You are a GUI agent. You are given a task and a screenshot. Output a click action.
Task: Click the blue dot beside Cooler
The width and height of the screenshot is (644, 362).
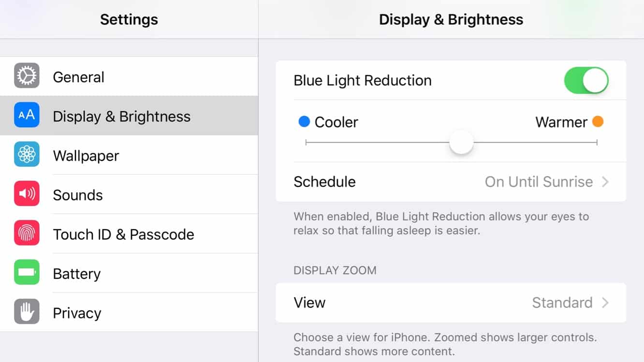304,122
